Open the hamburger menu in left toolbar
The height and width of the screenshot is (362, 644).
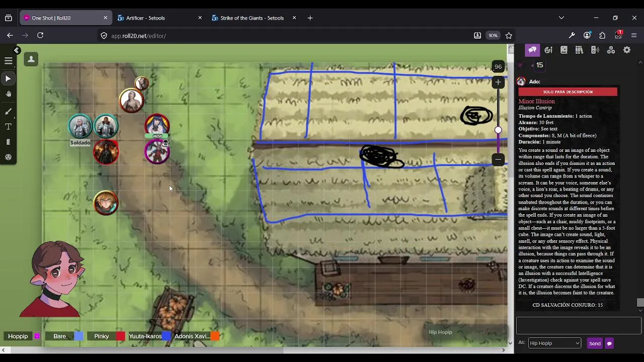(x=8, y=61)
